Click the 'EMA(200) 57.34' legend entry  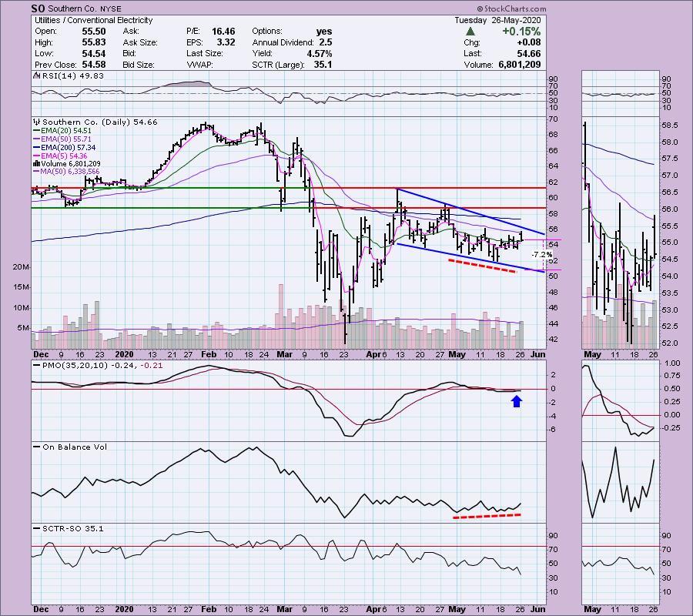pos(68,148)
